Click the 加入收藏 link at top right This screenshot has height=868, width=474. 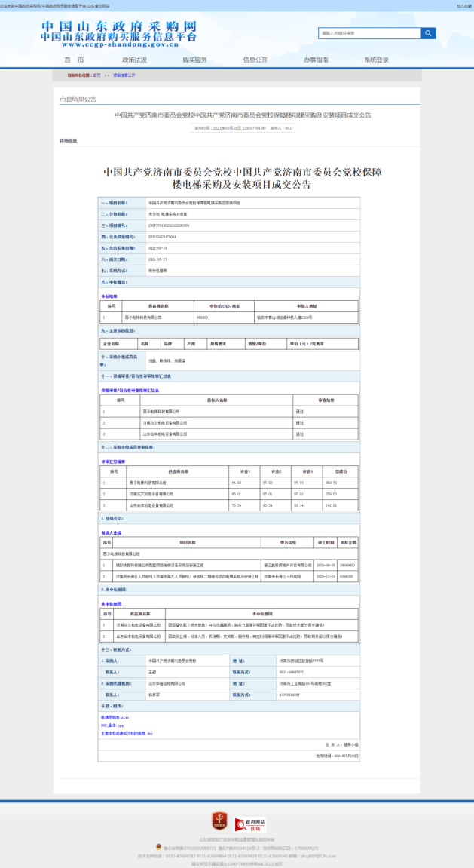click(463, 5)
